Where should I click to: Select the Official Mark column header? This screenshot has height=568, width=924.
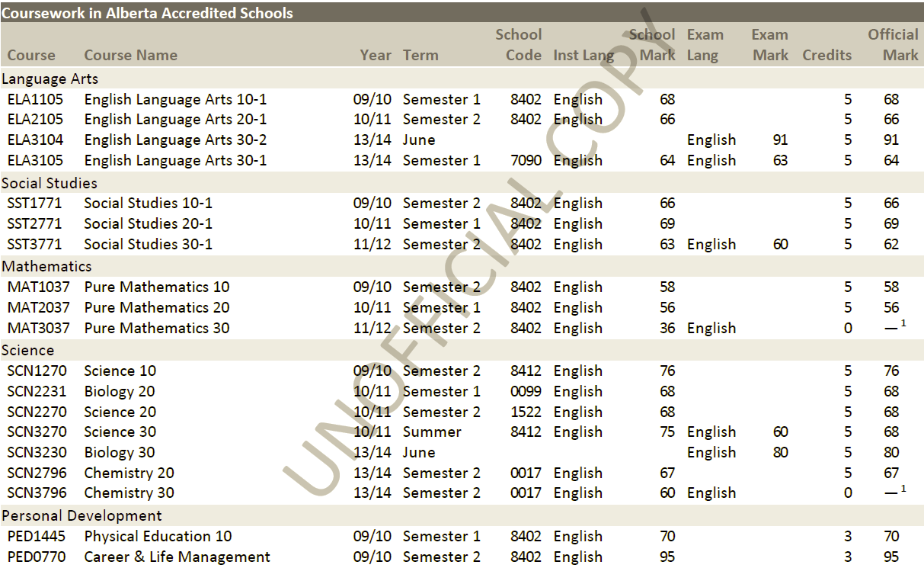pos(894,45)
